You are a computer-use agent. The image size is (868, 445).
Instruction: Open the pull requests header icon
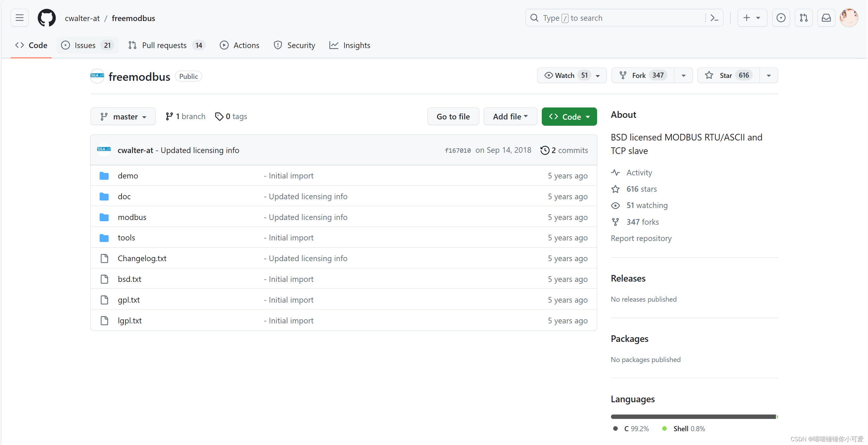(x=804, y=18)
